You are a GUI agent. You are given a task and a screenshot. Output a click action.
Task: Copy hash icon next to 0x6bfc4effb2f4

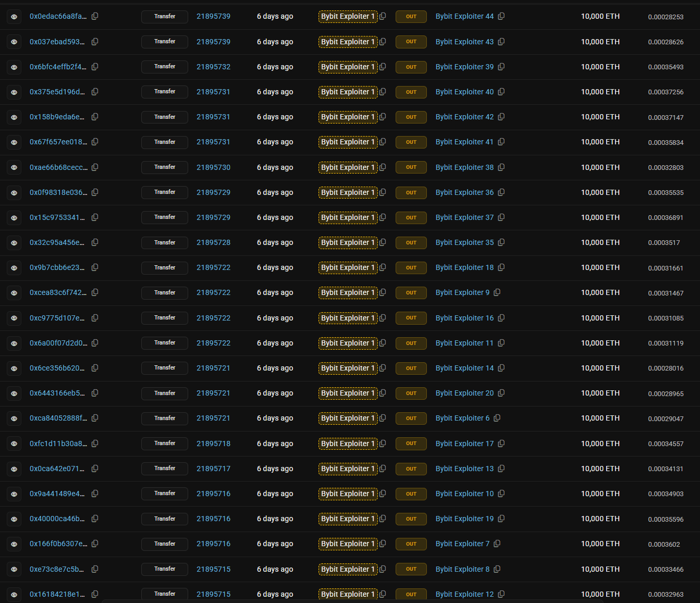[95, 67]
